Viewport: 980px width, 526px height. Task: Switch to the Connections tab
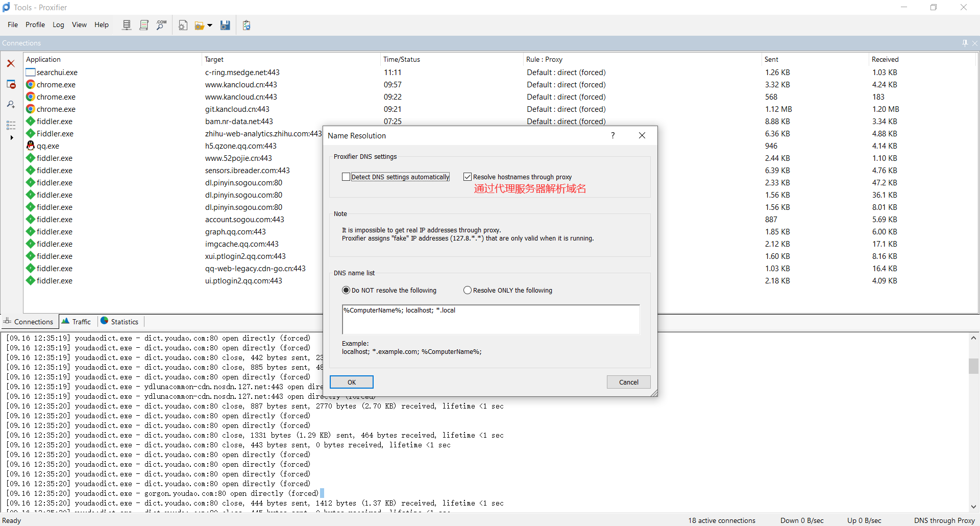tap(29, 322)
